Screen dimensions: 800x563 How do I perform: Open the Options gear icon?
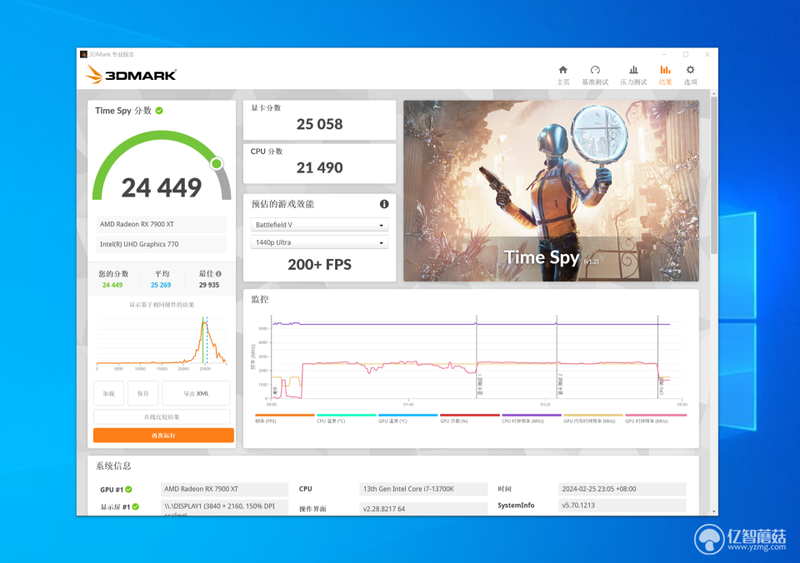(x=690, y=70)
